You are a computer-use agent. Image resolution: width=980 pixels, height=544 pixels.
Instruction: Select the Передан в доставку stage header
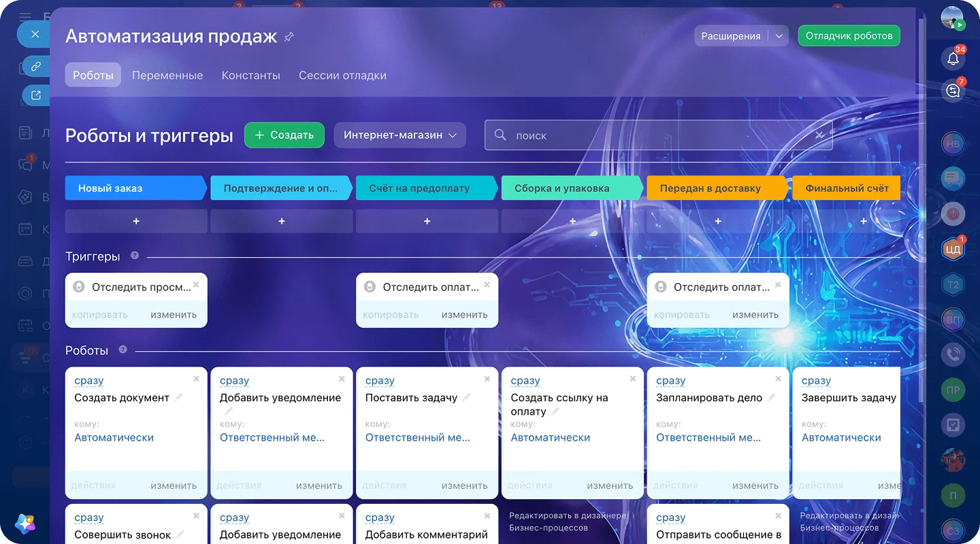pos(717,188)
